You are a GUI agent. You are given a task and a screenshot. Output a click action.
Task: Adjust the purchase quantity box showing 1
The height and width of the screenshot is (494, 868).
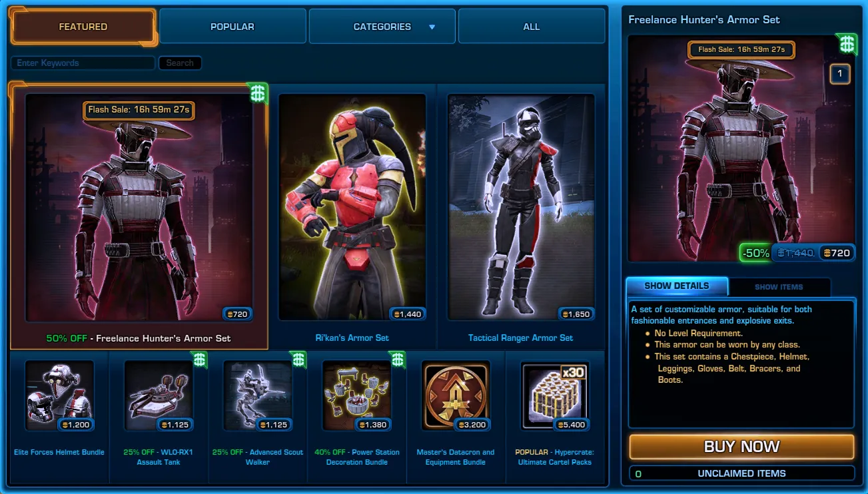840,74
